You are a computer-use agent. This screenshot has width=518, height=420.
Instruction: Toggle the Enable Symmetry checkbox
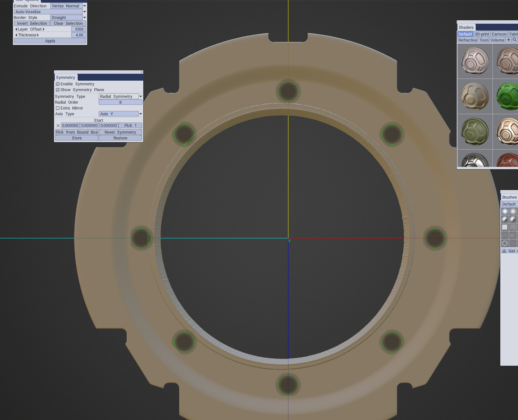(58, 84)
